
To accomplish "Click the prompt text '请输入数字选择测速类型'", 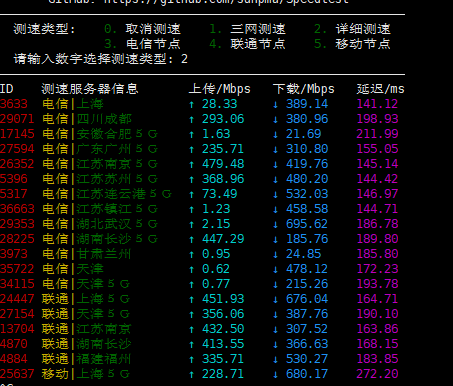I will pyautogui.click(x=90, y=59).
